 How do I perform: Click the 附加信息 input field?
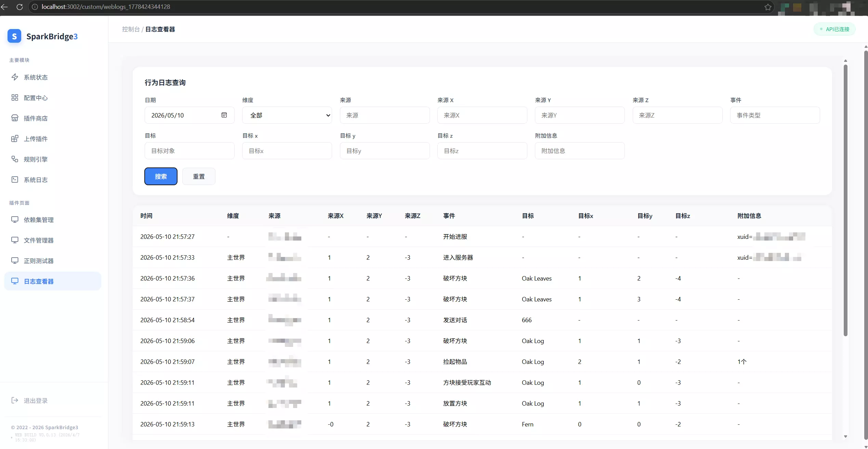(x=580, y=151)
